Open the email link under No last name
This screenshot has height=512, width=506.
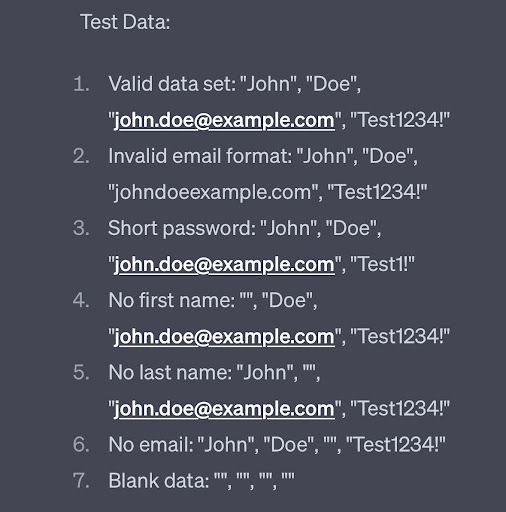[224, 409]
